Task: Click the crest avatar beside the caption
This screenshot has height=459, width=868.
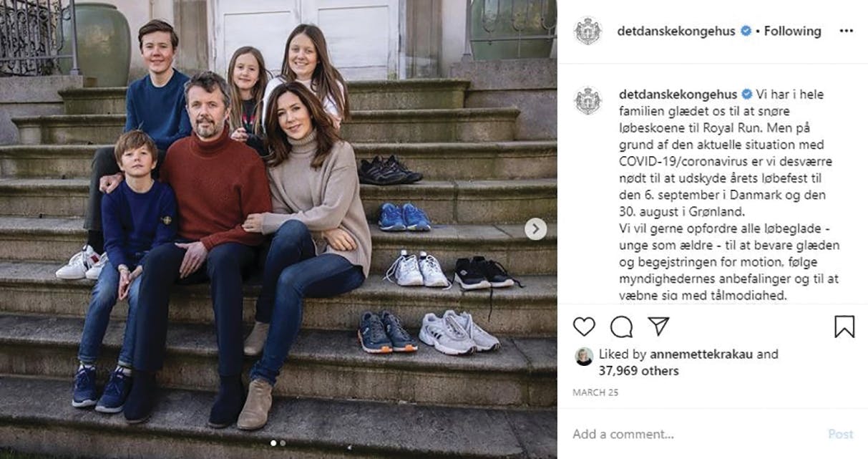Action: pos(587,100)
